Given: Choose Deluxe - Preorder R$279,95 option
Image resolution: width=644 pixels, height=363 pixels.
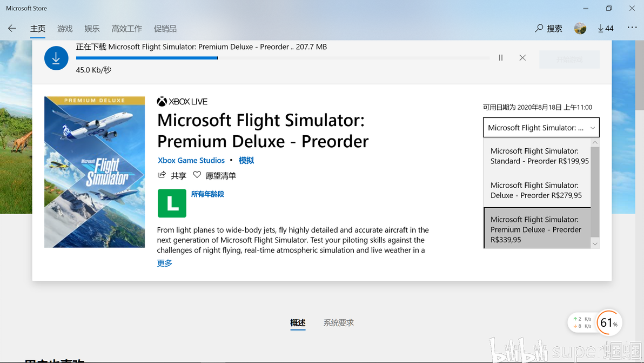Looking at the screenshot, I should coord(538,190).
